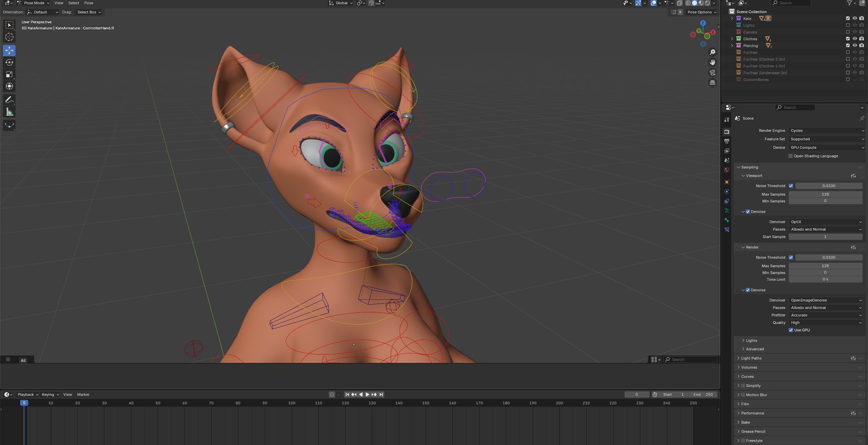868x445 pixels.
Task: Open the Tool properties tab
Action: (x=726, y=120)
